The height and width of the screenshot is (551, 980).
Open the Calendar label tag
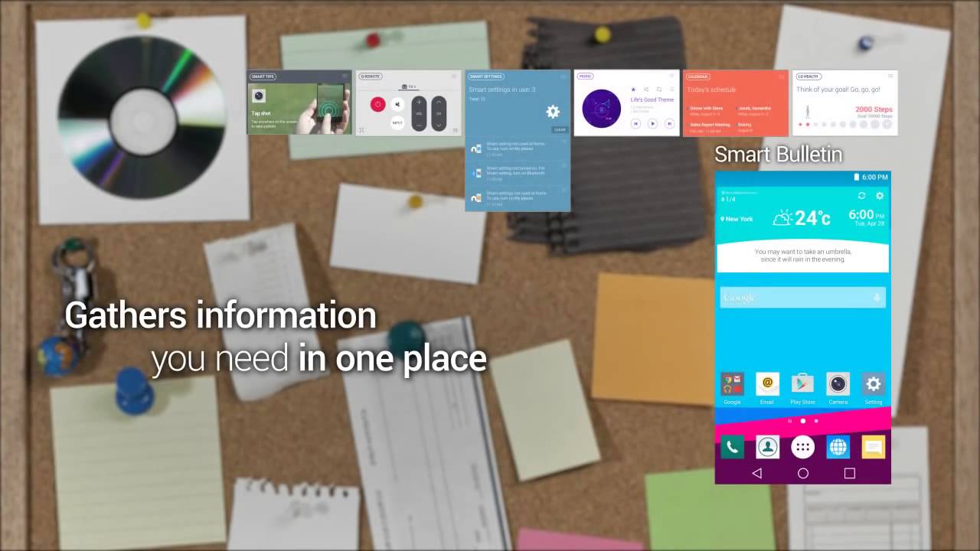[698, 77]
